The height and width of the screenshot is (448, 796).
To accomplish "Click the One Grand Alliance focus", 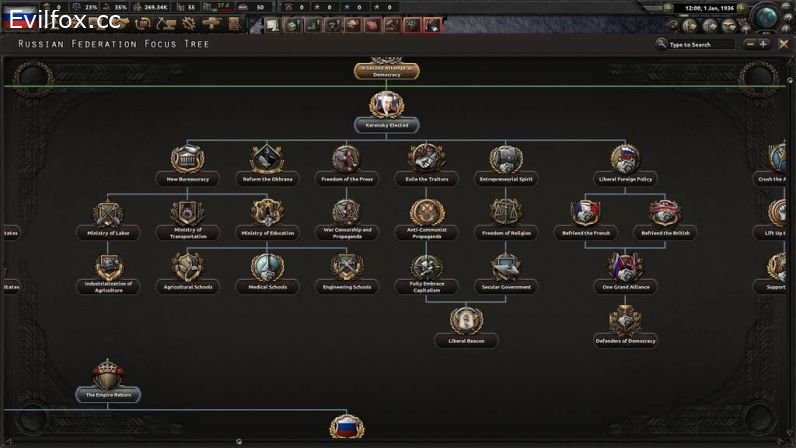I will [x=625, y=267].
